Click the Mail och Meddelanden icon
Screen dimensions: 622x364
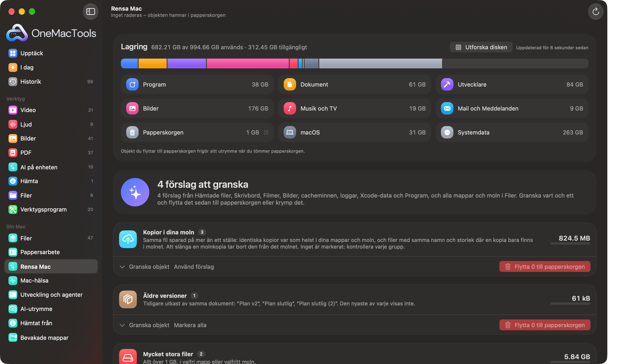coord(447,108)
